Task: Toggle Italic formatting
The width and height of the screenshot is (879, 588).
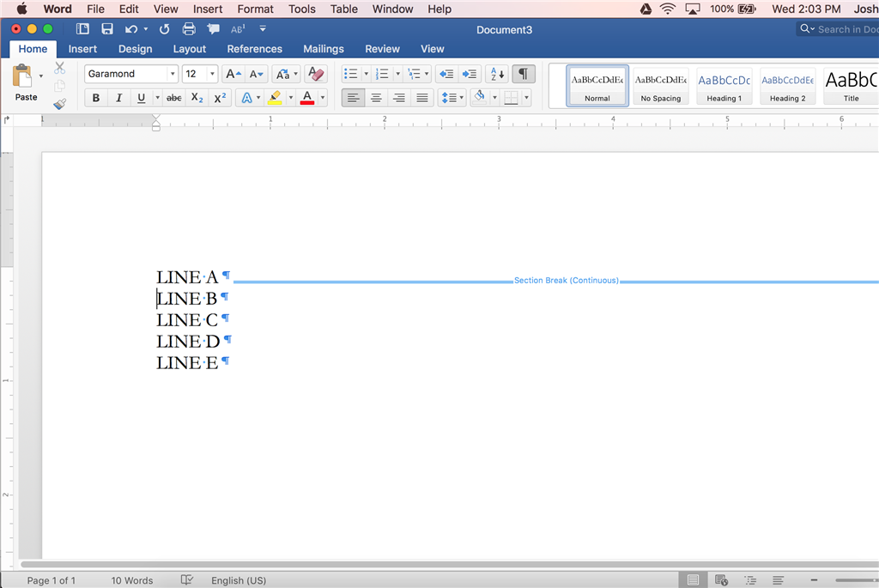Action: coord(118,98)
